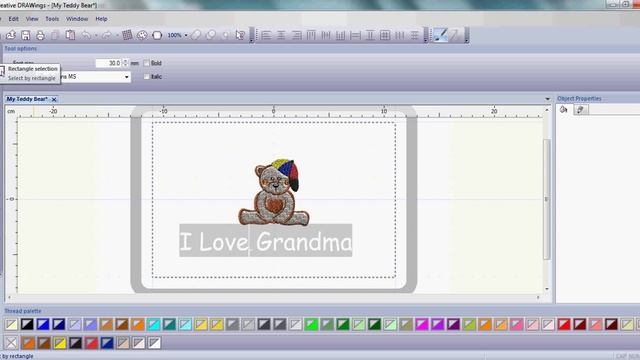Click the hoop selection icon
640x360 pixels.
coord(157,36)
